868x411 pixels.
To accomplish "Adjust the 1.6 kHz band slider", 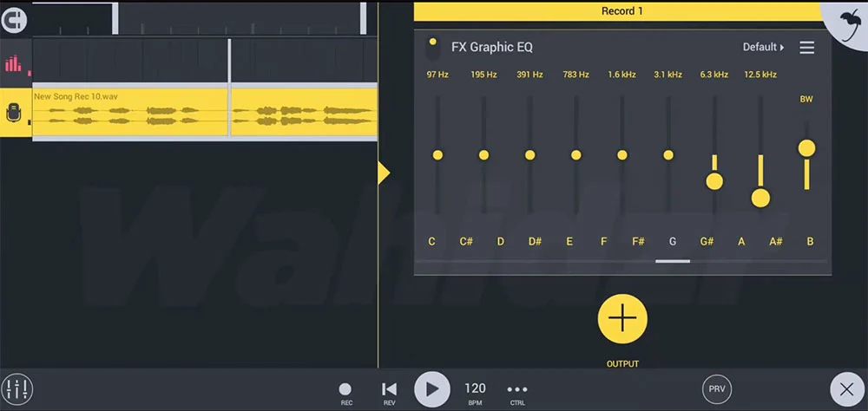I will point(622,155).
